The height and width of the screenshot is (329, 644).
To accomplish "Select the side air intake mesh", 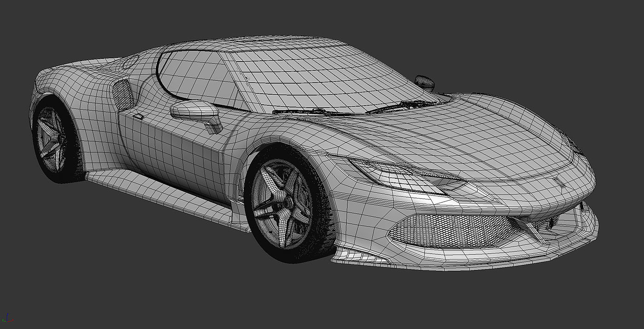I will click(123, 95).
